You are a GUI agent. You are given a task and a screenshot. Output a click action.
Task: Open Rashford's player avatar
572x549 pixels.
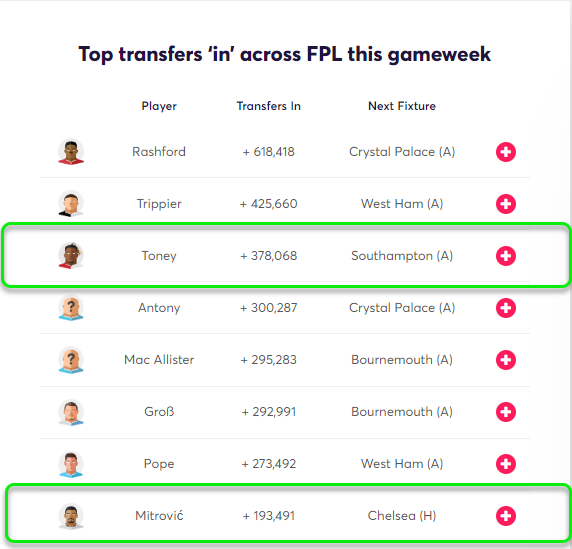(x=71, y=151)
